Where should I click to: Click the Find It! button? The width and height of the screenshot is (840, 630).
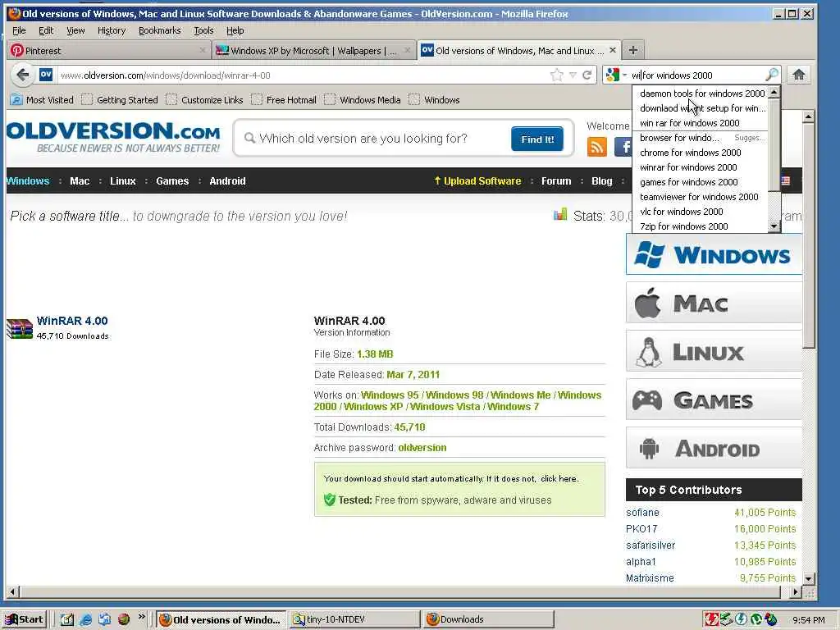[536, 139]
